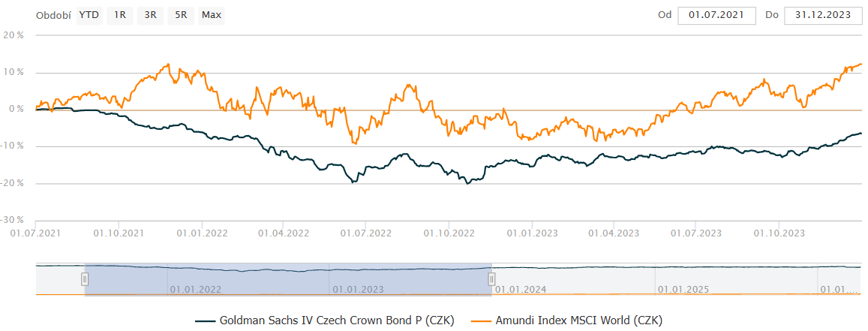Click the dark line marker for Goldman Sachs legend
This screenshot has height=331, width=868.
pyautogui.click(x=205, y=320)
